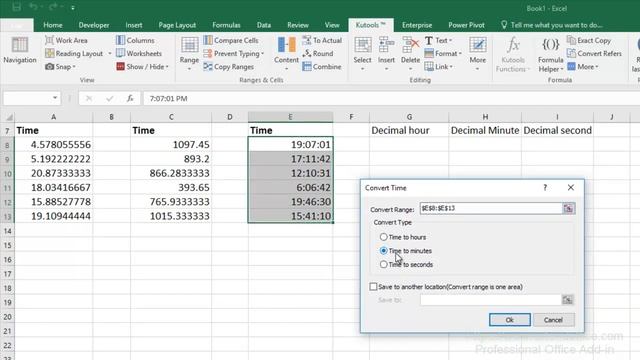Viewport: 640px width, 360px height.
Task: Select cell with 19:07:01
Action: point(290,144)
